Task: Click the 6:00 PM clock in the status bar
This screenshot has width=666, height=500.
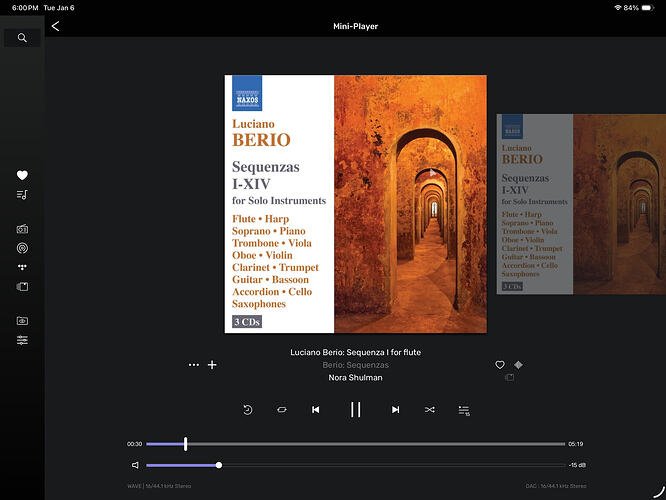Action: tap(25, 8)
